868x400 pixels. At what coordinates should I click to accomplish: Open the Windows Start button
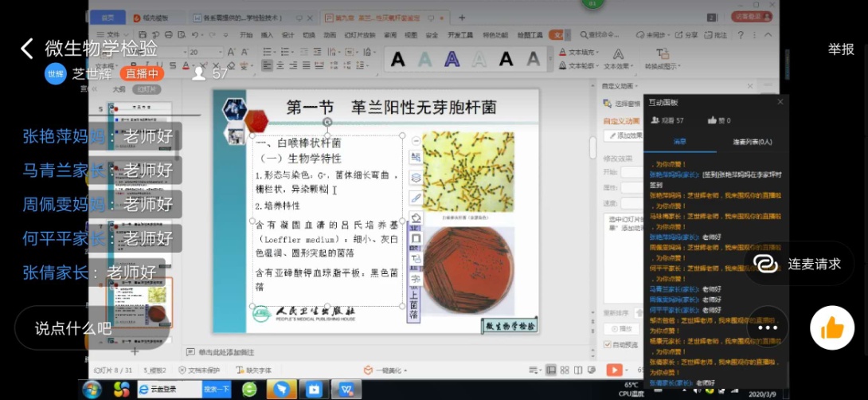tap(92, 390)
